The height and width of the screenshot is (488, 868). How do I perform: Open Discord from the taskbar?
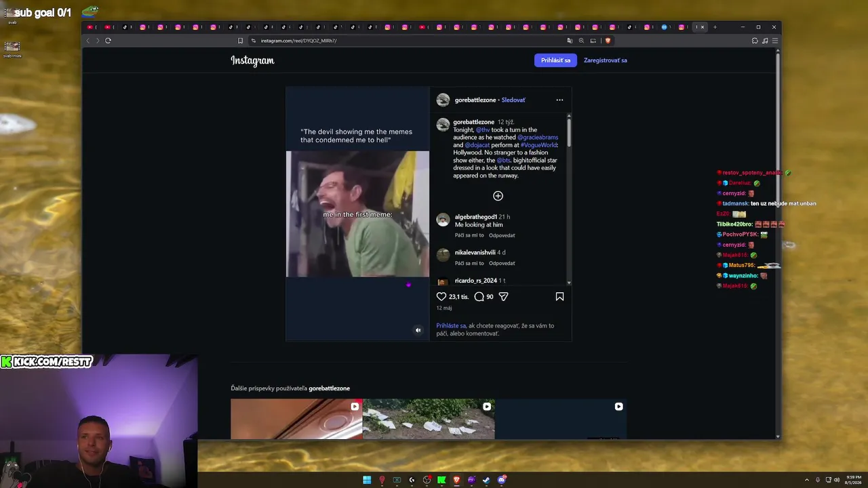pos(501,480)
